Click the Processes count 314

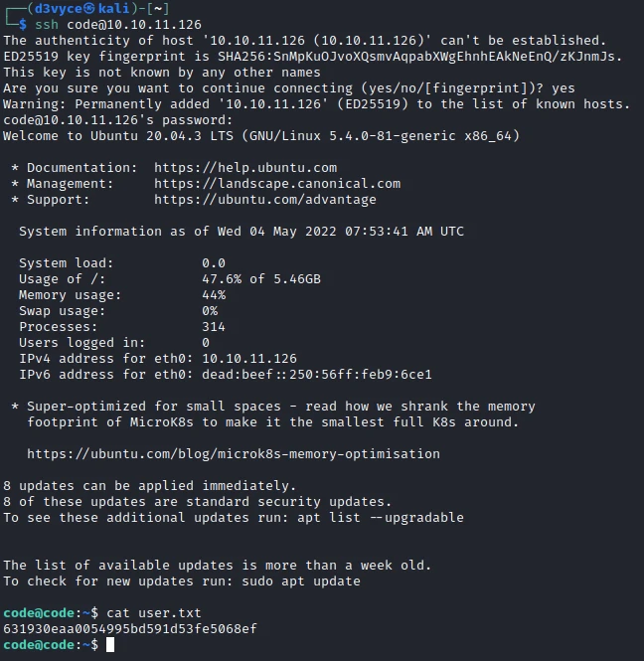[214, 327]
